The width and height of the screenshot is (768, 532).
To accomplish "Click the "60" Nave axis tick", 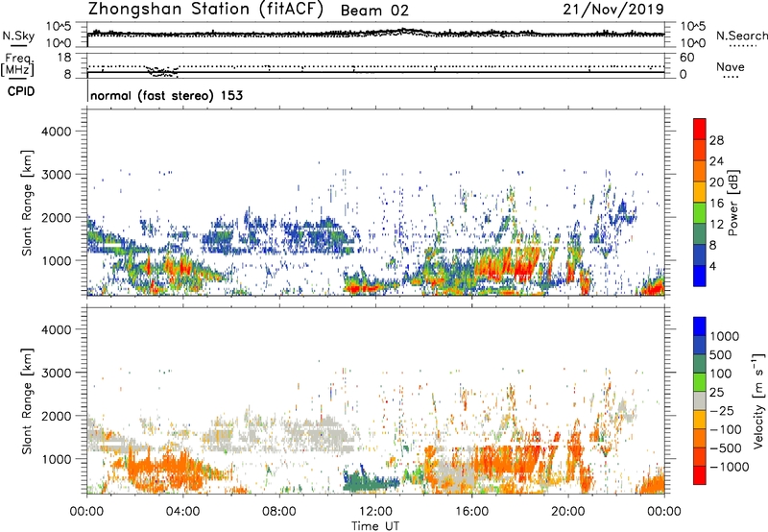I will 686,58.
